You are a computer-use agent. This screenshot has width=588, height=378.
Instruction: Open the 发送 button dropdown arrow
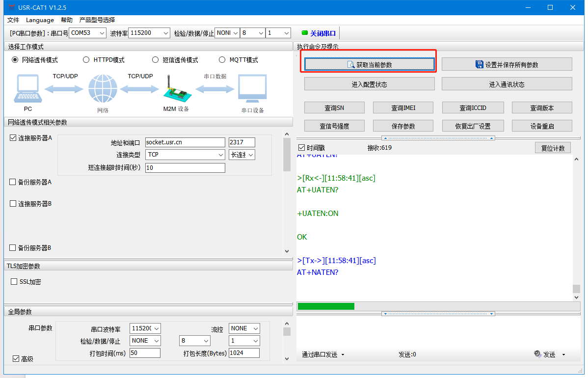[x=563, y=355]
